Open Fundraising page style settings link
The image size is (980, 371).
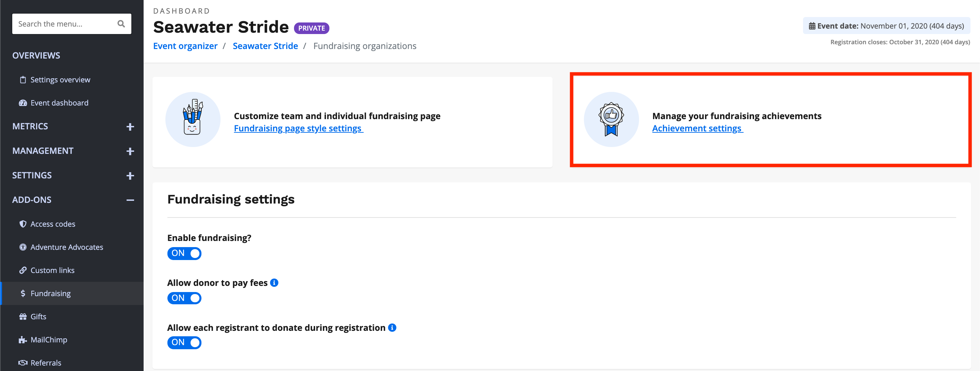298,129
